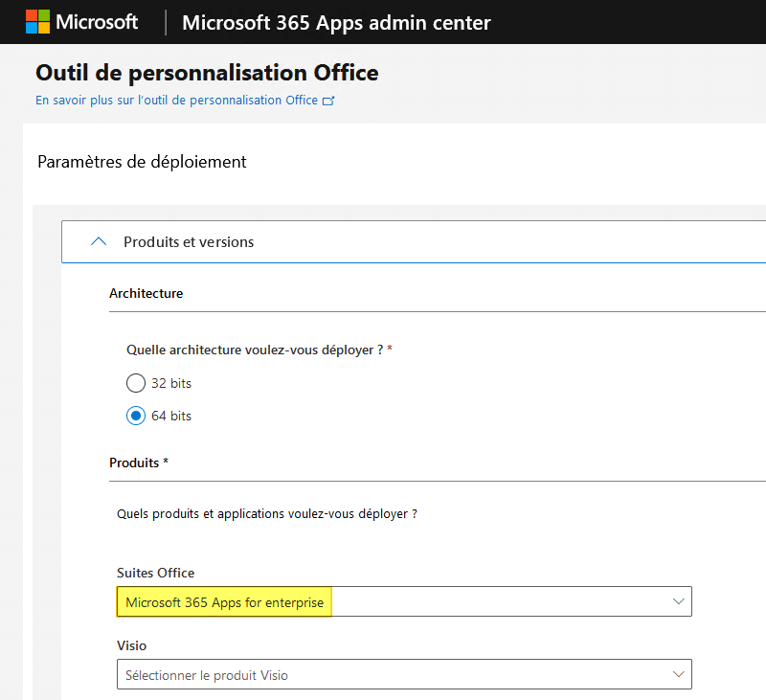This screenshot has height=700, width=766.
Task: Click the Suites Office field label
Action: pos(155,573)
